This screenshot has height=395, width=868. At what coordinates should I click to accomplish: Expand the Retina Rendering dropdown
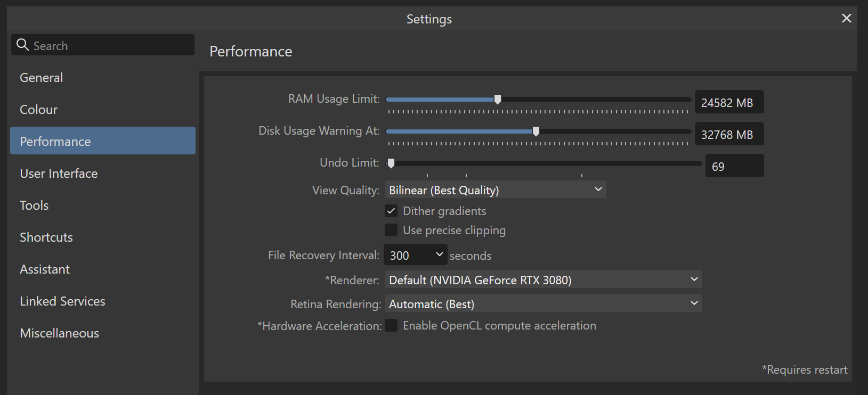tap(543, 304)
